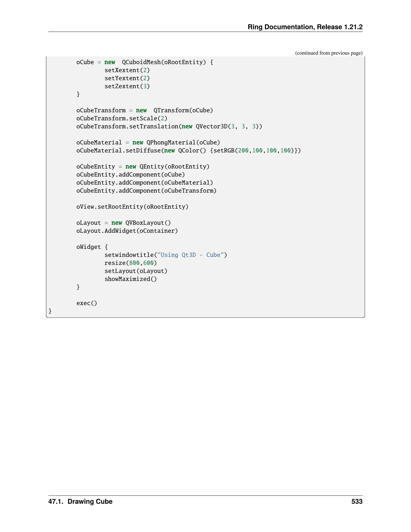This screenshot has width=411, height=532.
Task: Click the page number 533
Action: pos(357,501)
